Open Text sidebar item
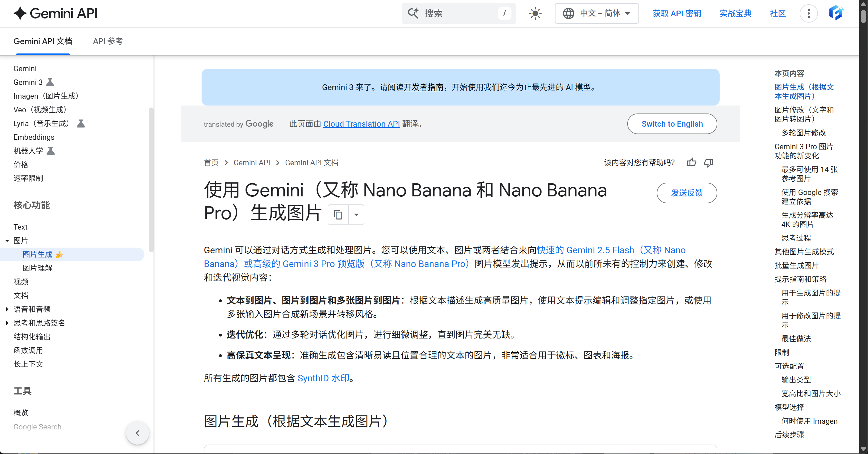This screenshot has width=868, height=454. [21, 227]
